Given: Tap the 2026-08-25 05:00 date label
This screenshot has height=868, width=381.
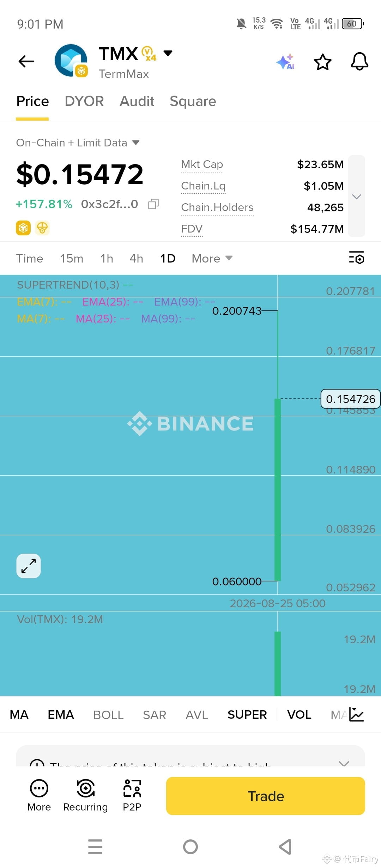Looking at the screenshot, I should tap(278, 603).
